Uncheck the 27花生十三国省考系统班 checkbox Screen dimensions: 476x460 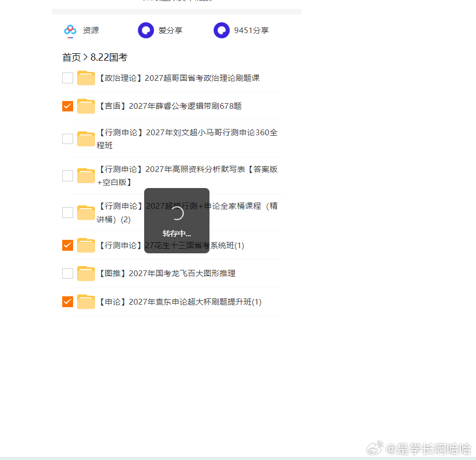pos(68,245)
